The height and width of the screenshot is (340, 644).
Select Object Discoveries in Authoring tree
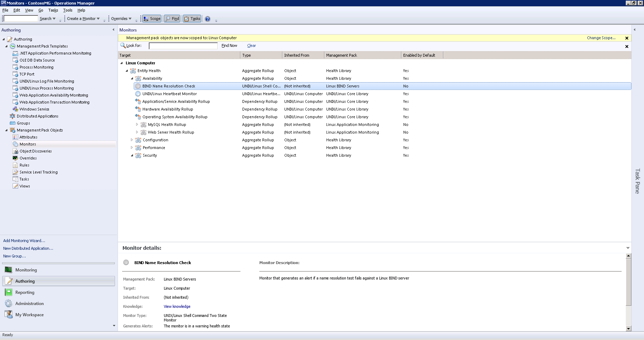[35, 151]
